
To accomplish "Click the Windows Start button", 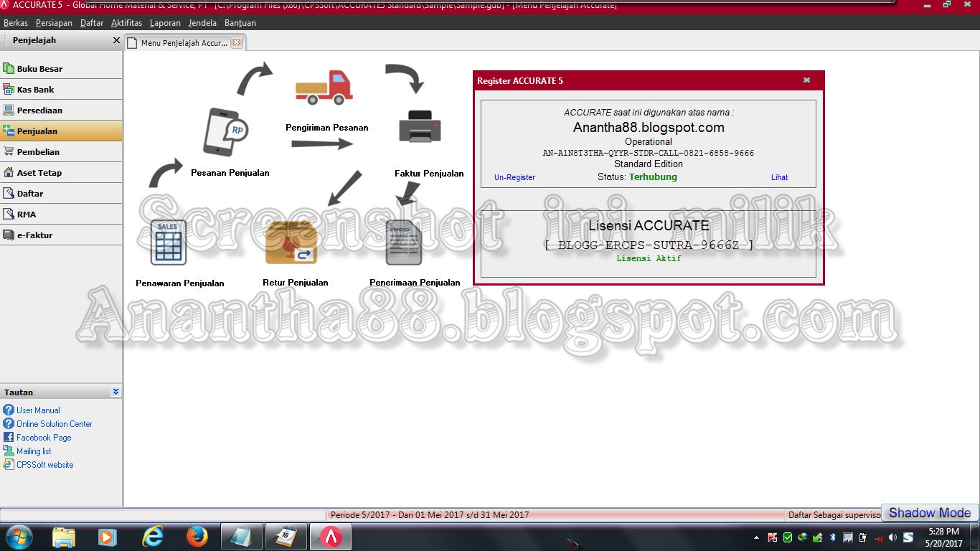I will click(x=18, y=537).
